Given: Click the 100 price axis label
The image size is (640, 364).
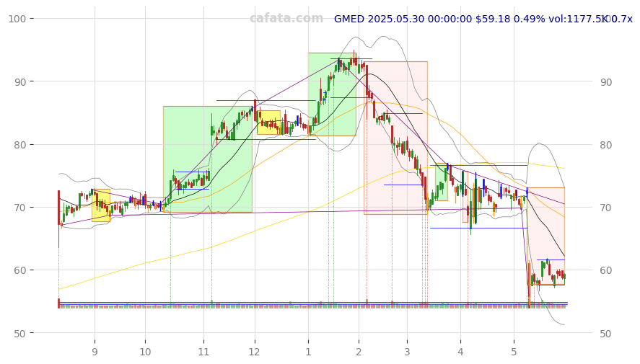Looking at the screenshot, I should [17, 19].
